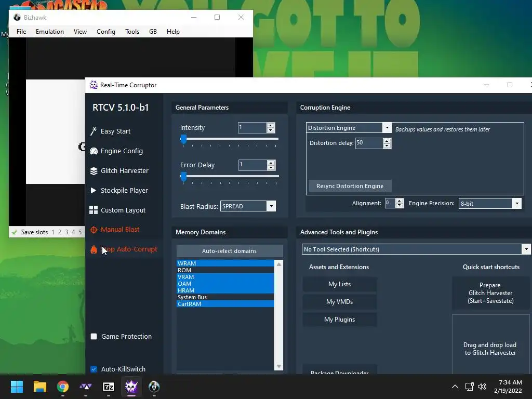
Task: Select WRAM in the memory domains list
Action: (225, 263)
